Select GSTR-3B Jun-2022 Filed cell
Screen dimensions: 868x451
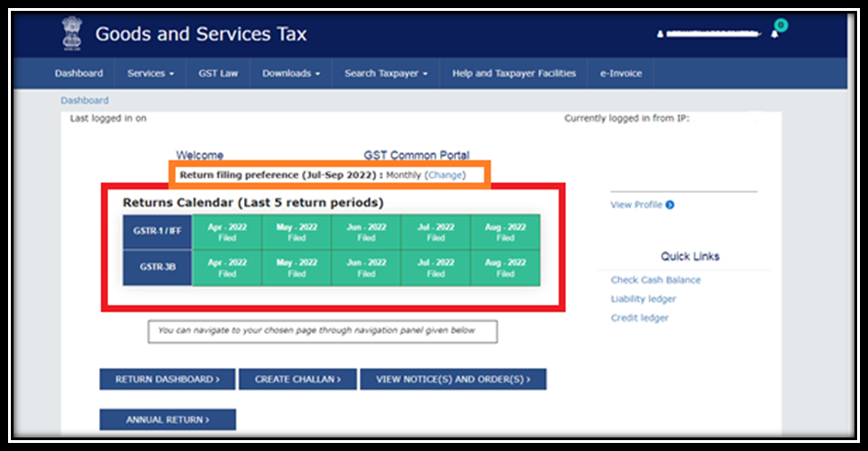pos(366,268)
